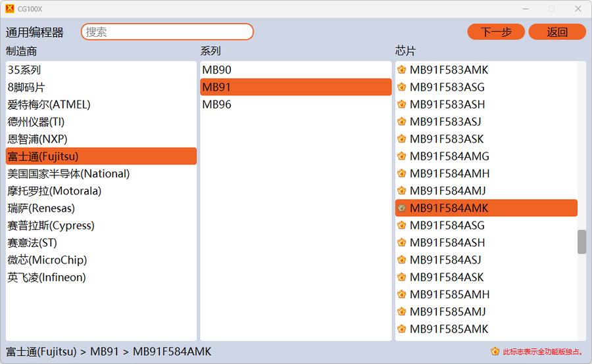
Task: Click the badge icon next to MB91F584ASK
Action: 402,277
